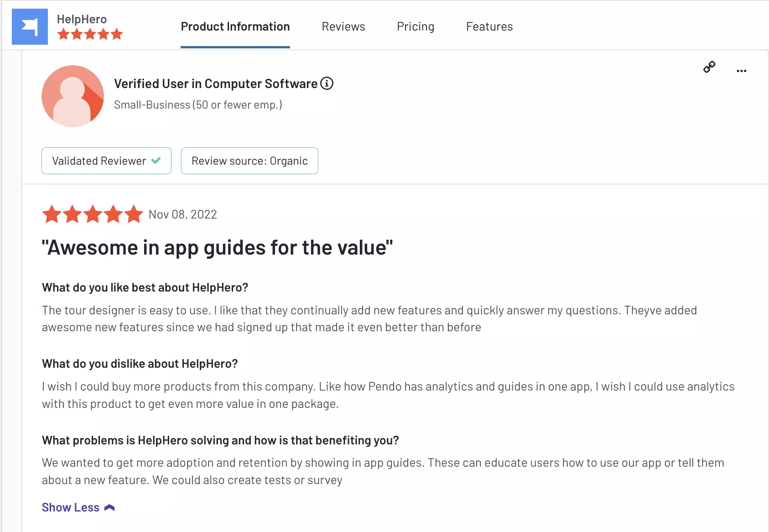The image size is (769, 532).
Task: Open the Features section link
Action: (489, 26)
